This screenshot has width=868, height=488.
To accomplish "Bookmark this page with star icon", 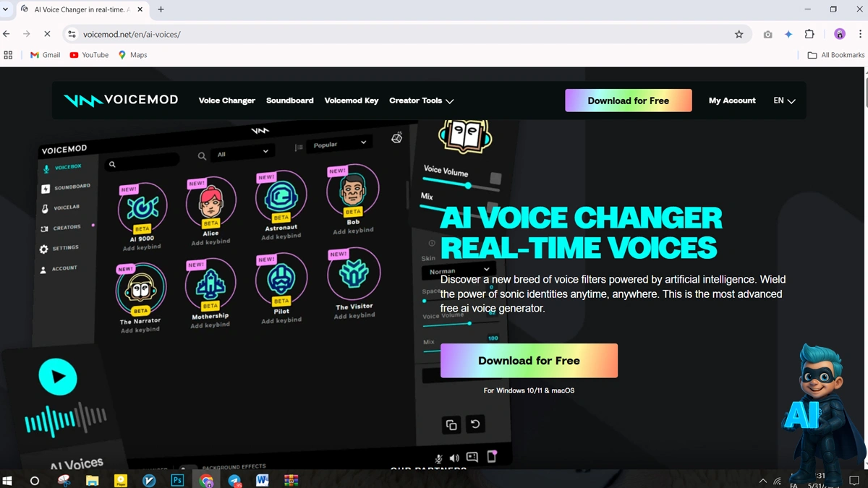I will coord(739,34).
